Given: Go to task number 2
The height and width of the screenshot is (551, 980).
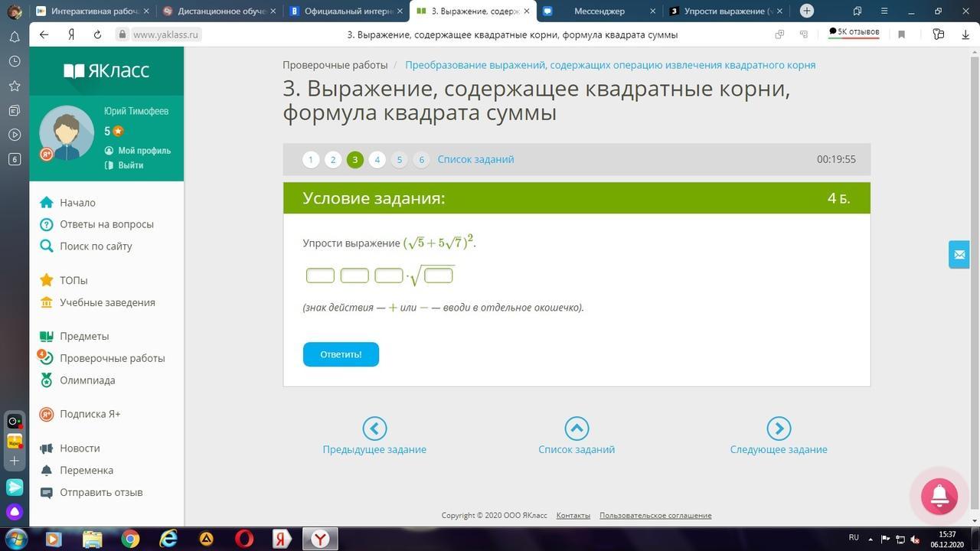Looking at the screenshot, I should (x=333, y=159).
